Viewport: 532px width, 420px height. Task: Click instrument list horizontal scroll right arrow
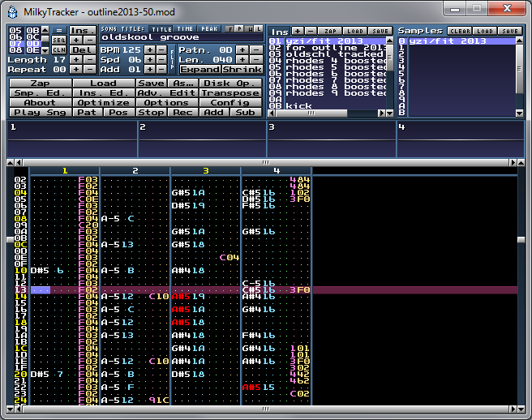click(382, 113)
